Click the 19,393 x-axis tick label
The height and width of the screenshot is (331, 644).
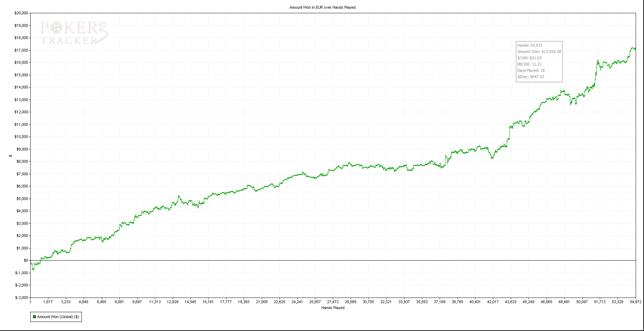244,302
